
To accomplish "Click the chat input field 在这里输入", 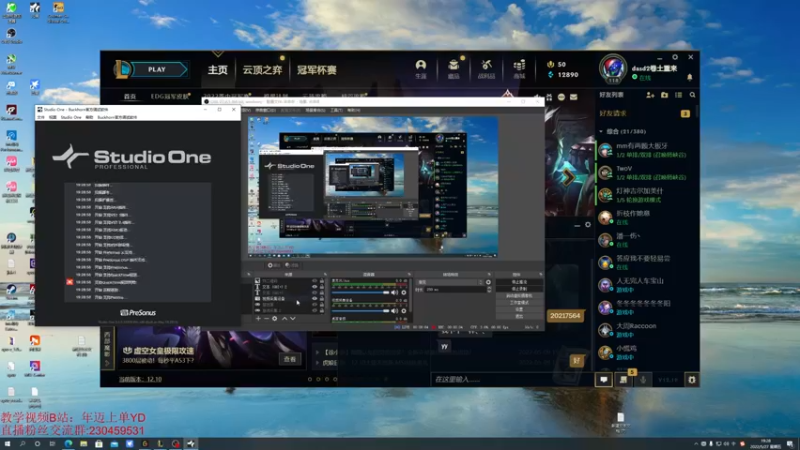I will [x=512, y=380].
